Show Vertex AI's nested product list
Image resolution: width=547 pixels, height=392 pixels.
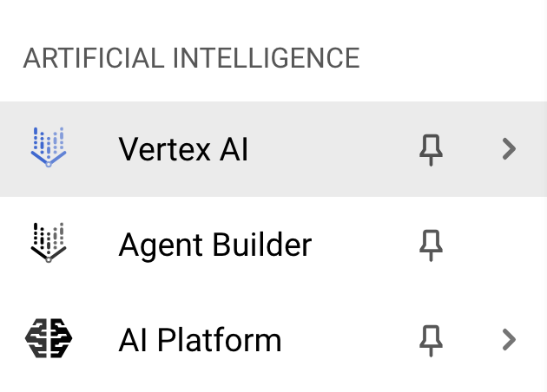click(x=510, y=149)
